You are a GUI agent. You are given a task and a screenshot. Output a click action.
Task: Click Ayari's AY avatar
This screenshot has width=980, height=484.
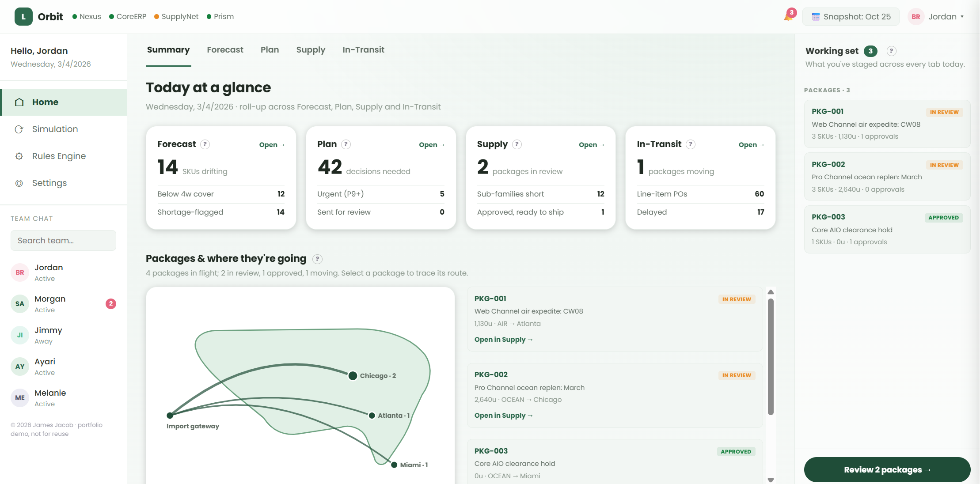(20, 367)
